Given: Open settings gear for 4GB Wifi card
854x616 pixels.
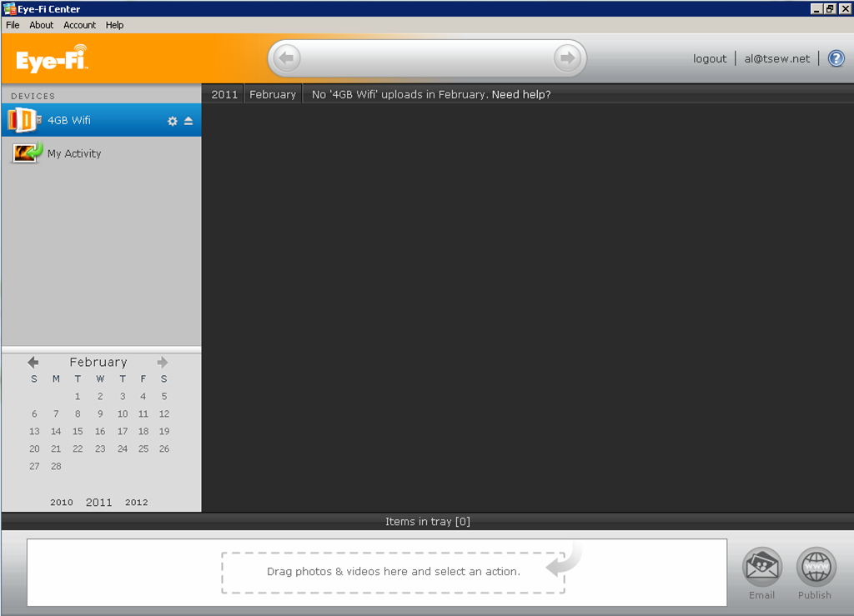Looking at the screenshot, I should click(172, 122).
